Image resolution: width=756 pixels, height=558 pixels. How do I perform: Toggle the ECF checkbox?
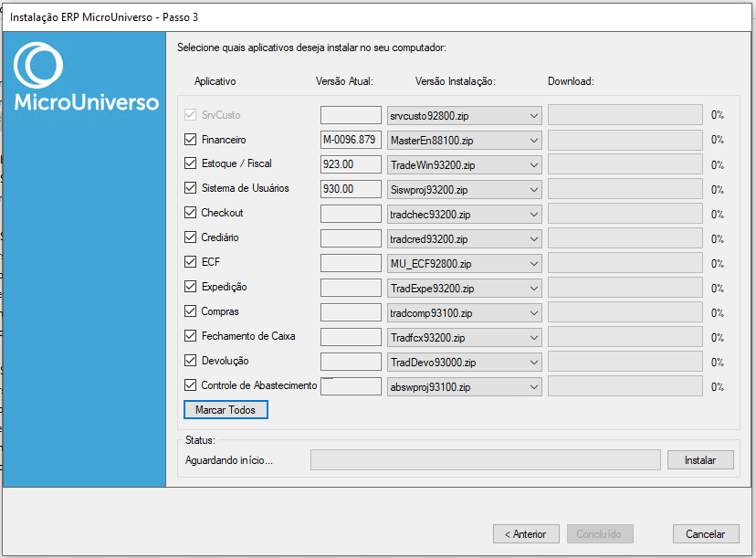(x=191, y=261)
